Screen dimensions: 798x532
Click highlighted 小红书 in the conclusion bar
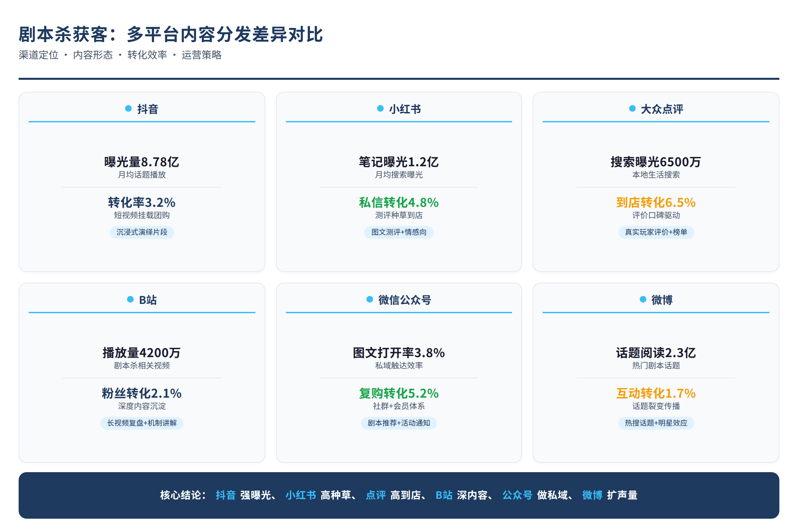[301, 495]
